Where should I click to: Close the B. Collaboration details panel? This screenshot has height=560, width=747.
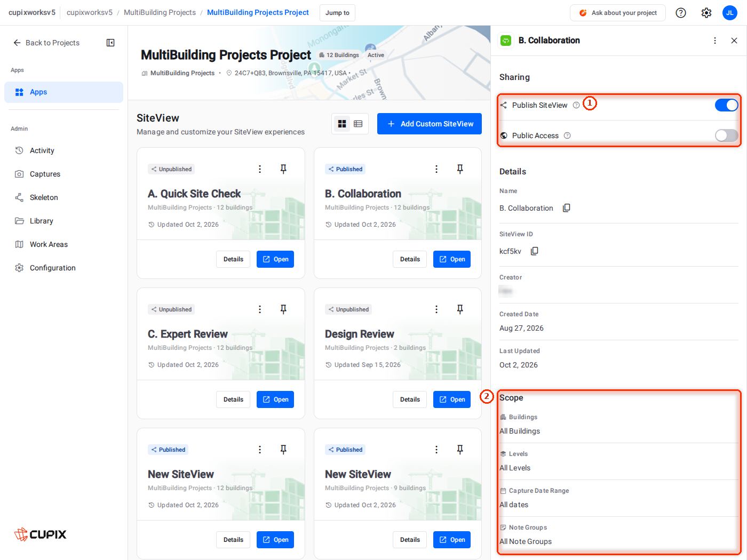(x=734, y=41)
